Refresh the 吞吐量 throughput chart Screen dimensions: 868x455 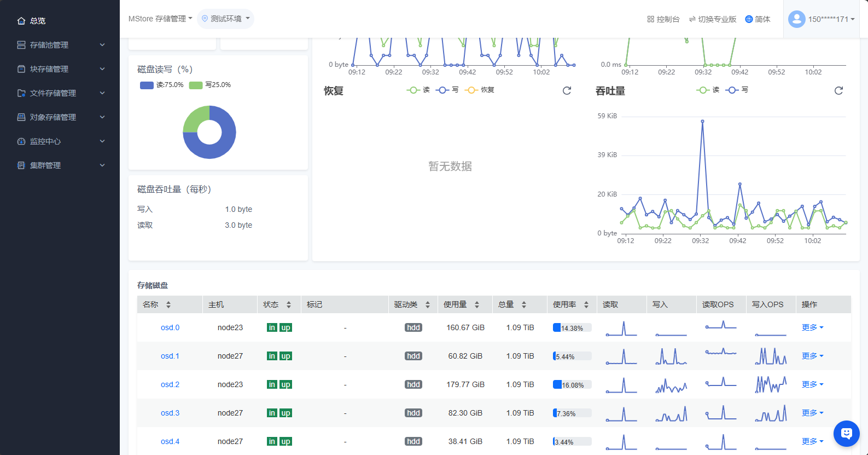click(838, 91)
